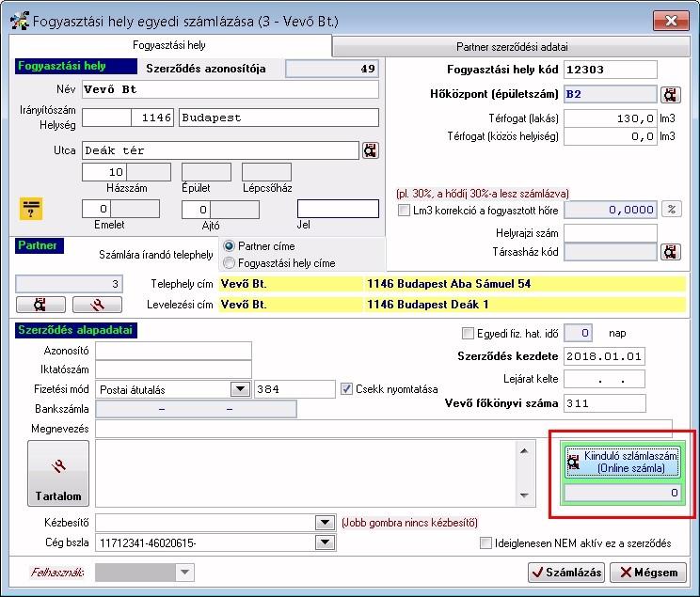The image size is (700, 597).
Task: Click the Helység field showing Budapest
Action: [279, 118]
